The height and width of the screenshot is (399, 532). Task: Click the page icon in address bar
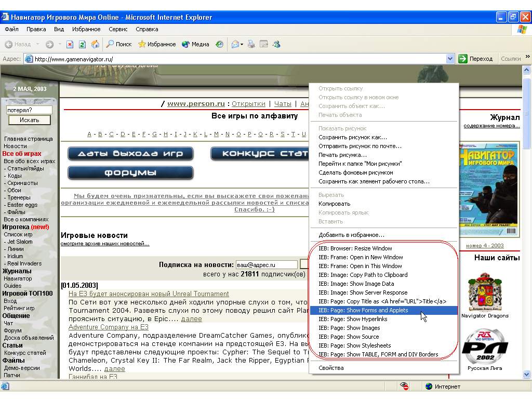(29, 59)
